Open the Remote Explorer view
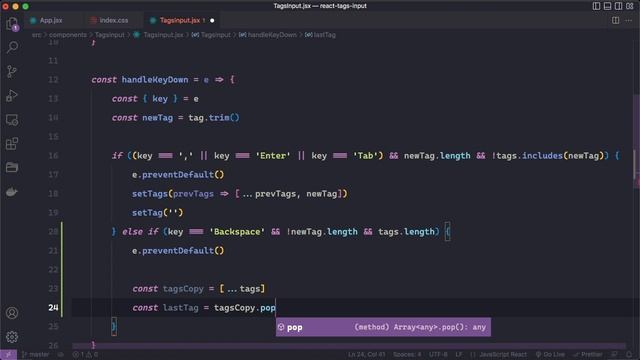The width and height of the screenshot is (640, 360). coord(12,120)
